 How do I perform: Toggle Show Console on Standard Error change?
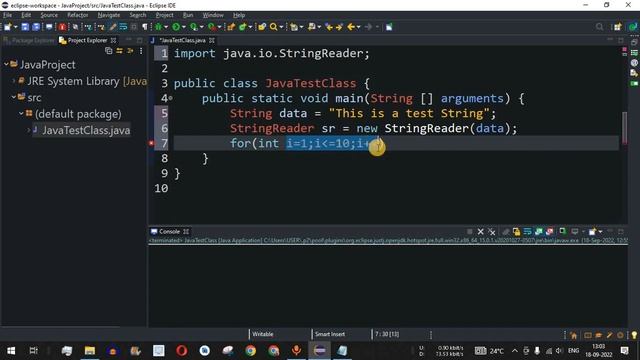click(x=549, y=232)
